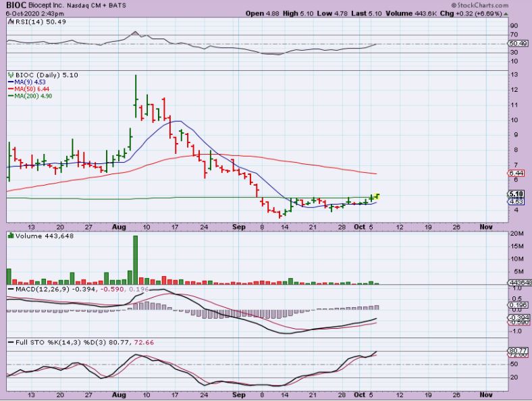Click the StockCharts.com watermark link

click(503, 5)
